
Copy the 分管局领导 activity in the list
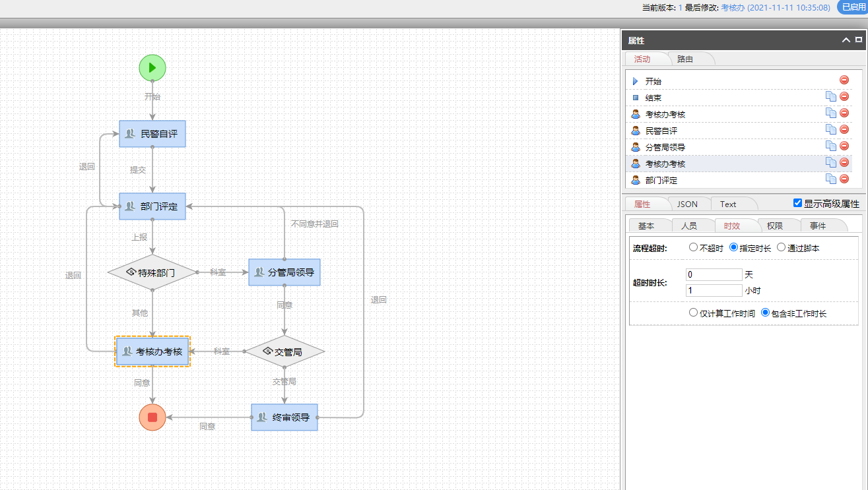coord(831,146)
